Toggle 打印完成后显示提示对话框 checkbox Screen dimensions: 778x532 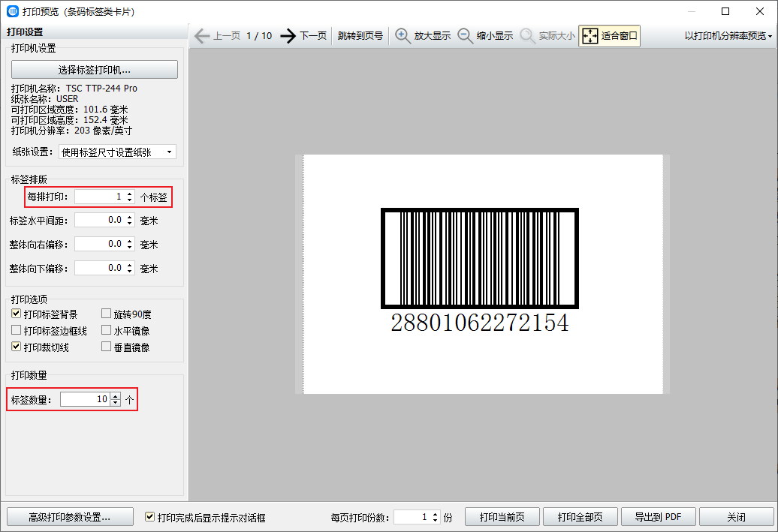tap(149, 517)
